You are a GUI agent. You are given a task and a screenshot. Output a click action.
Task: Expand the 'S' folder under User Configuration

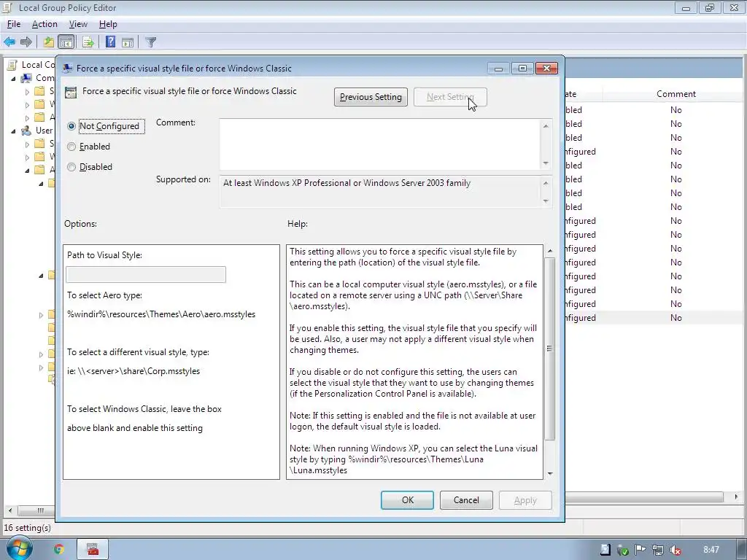(x=27, y=144)
